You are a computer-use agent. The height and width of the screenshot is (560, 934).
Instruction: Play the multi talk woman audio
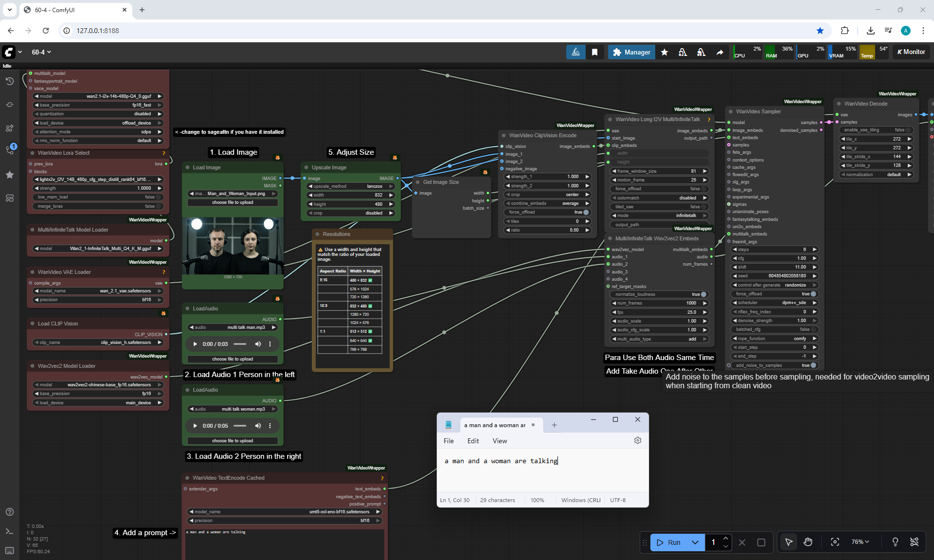[x=195, y=426]
